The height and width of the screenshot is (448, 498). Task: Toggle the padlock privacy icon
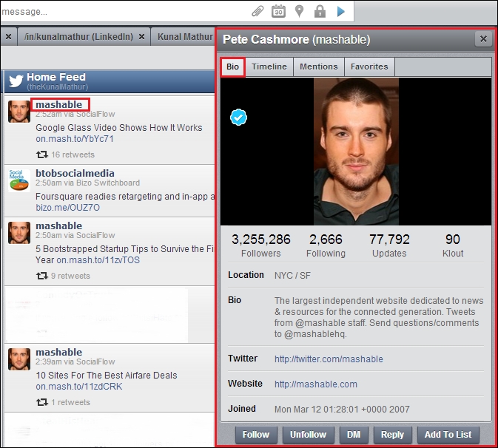click(320, 11)
